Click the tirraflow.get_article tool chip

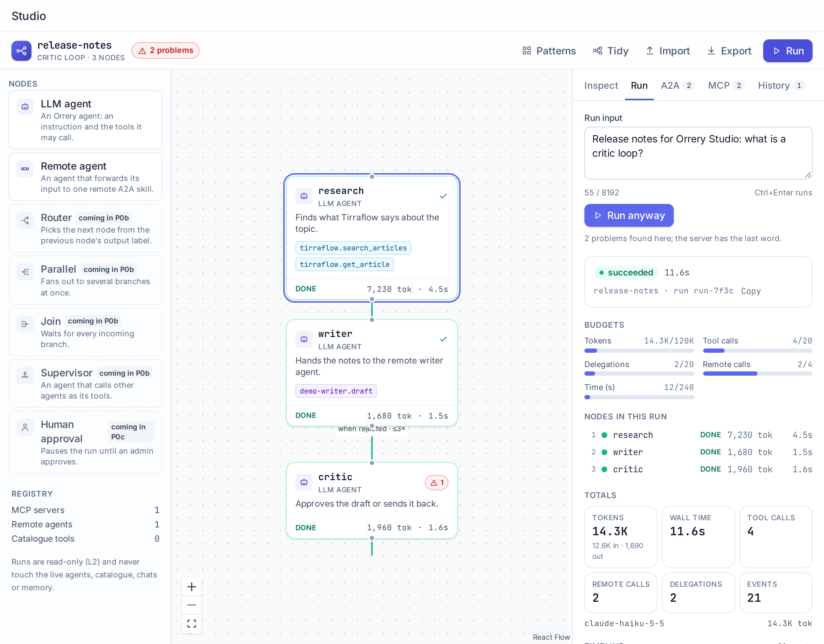(344, 265)
